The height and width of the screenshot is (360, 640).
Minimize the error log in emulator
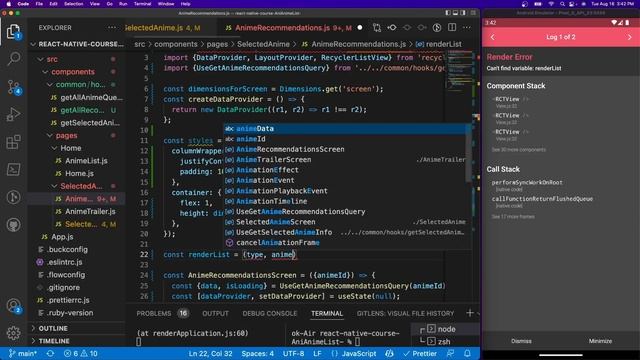[x=600, y=341]
